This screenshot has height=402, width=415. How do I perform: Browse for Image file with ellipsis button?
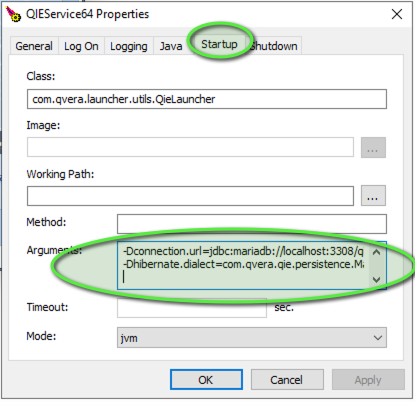click(373, 147)
